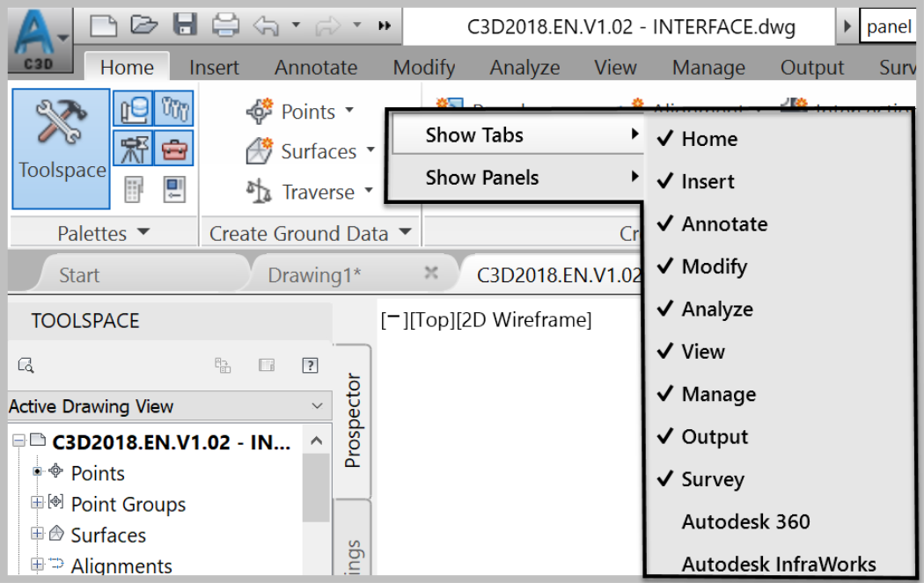
Task: Undo the last action with Undo arrow
Action: tap(265, 26)
